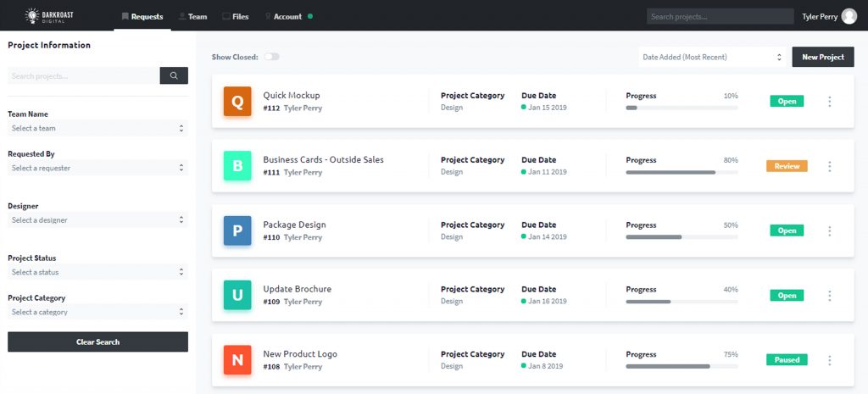Open Business Cards - Outside Sales project
The height and width of the screenshot is (394, 868).
(323, 159)
